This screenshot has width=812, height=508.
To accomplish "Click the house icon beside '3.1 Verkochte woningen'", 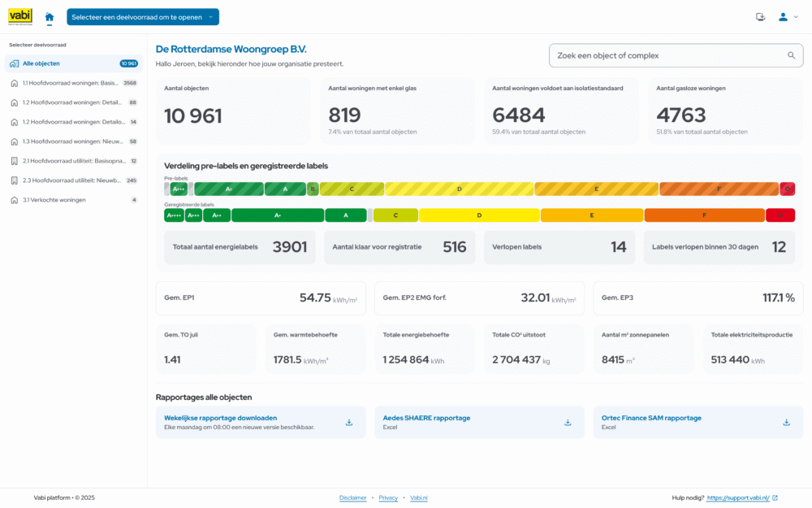I will click(14, 200).
